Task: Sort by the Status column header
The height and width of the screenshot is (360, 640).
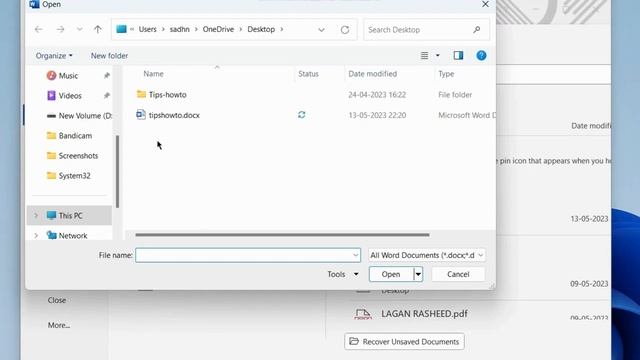Action: (x=308, y=74)
